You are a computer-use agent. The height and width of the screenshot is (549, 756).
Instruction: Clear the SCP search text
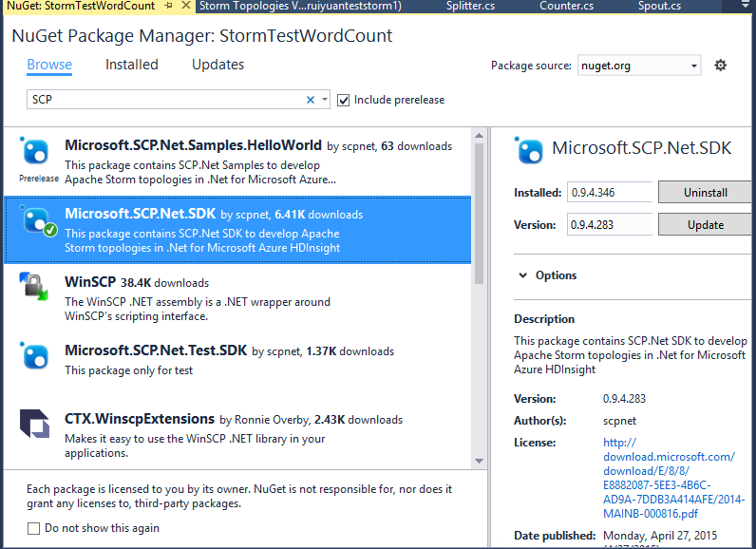pyautogui.click(x=311, y=100)
